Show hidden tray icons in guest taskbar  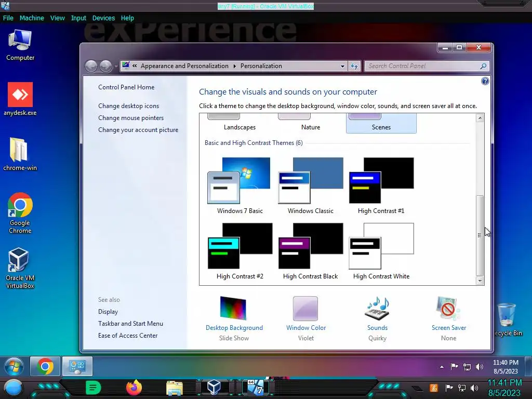[x=442, y=367]
